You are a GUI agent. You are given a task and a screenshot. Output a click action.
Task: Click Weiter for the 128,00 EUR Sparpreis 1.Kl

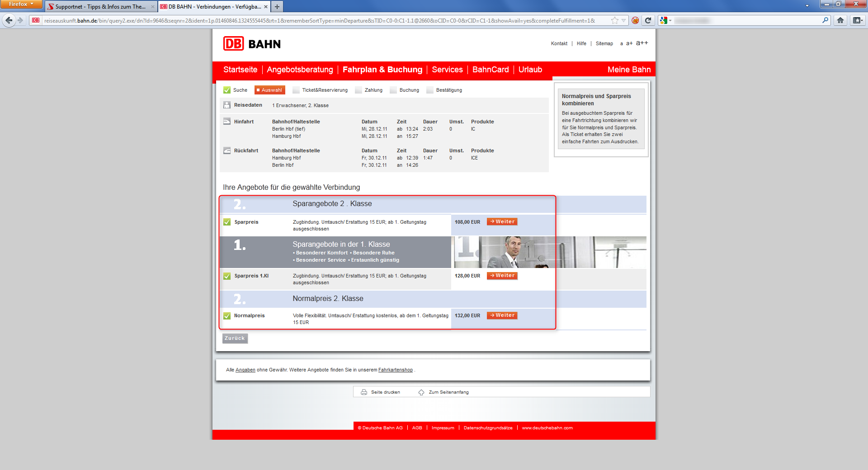[x=502, y=276]
